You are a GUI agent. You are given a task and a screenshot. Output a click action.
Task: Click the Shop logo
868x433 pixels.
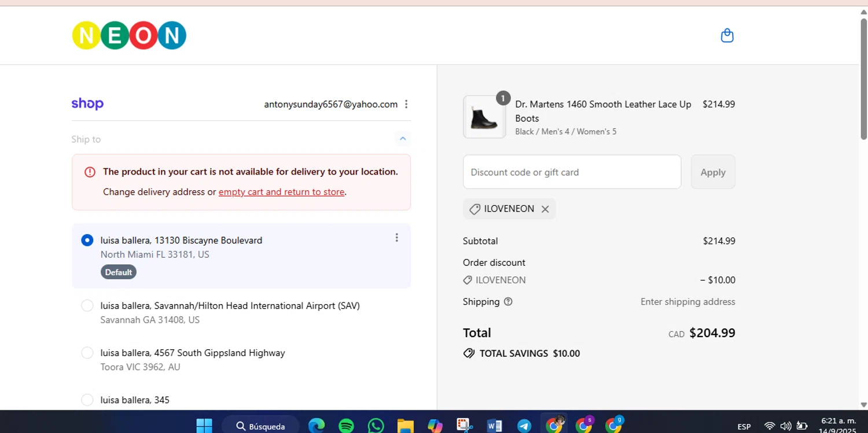pos(87,104)
